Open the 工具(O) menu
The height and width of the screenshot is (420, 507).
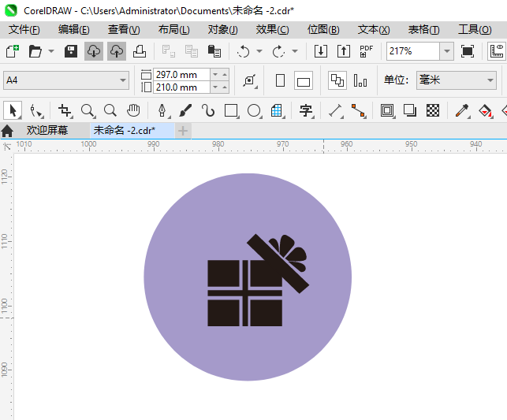point(475,30)
